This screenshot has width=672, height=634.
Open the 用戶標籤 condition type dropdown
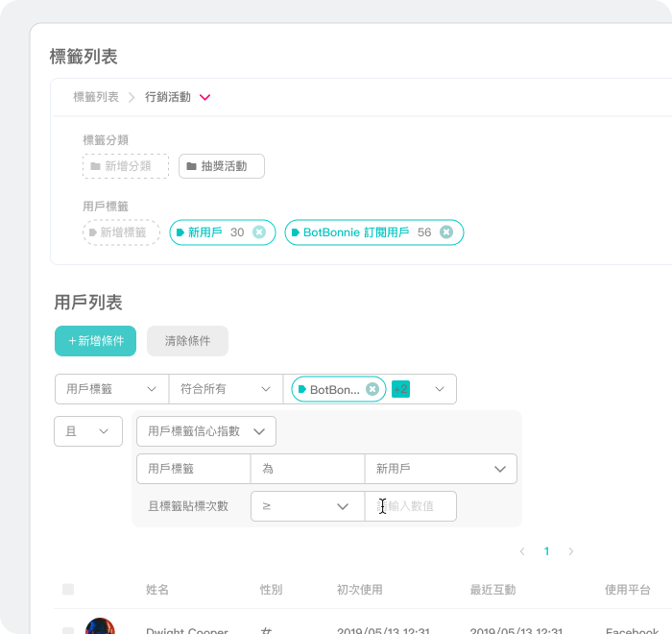(111, 389)
